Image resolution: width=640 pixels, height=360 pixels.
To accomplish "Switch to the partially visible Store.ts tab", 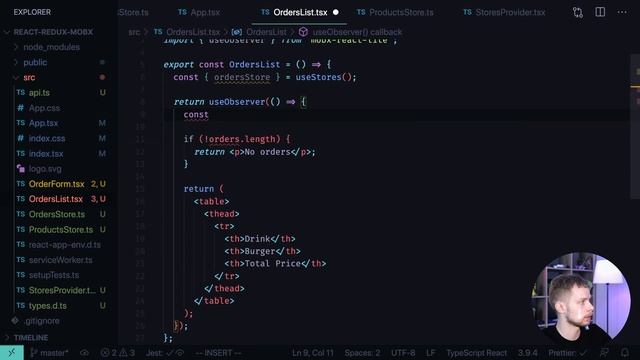I will pyautogui.click(x=133, y=12).
